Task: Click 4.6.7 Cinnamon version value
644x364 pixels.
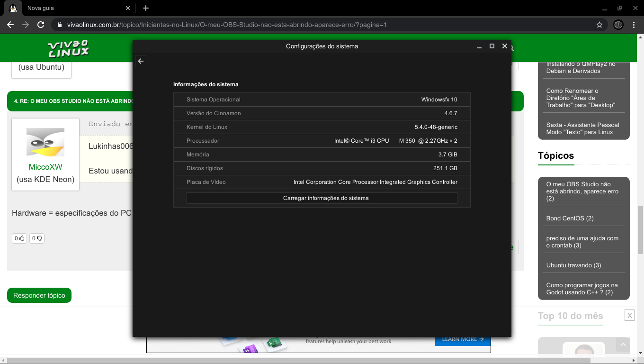Action: (x=451, y=113)
